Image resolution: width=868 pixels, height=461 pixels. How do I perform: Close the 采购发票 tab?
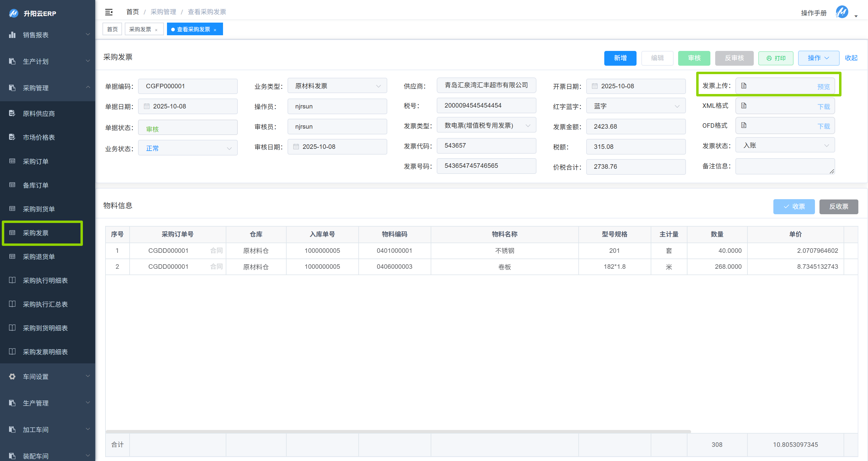point(156,30)
